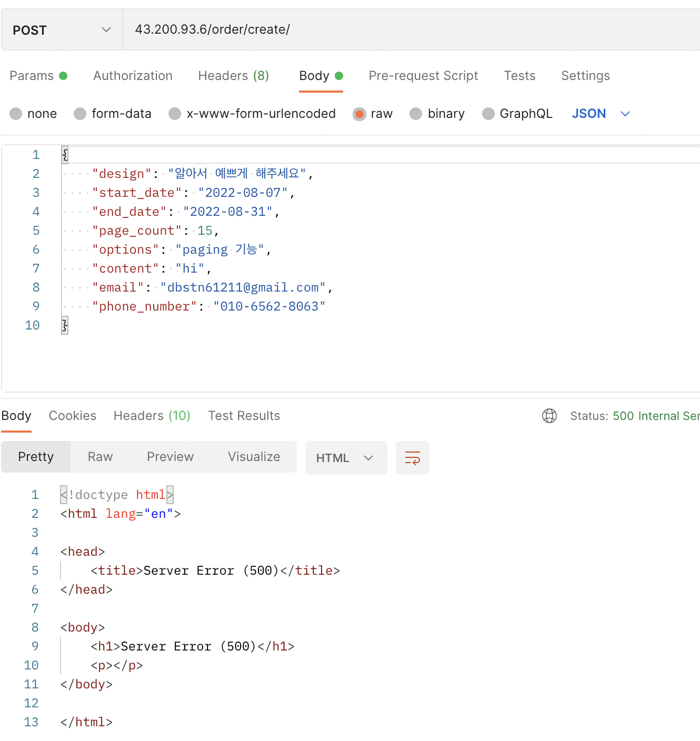Open the response Body tab

[16, 416]
